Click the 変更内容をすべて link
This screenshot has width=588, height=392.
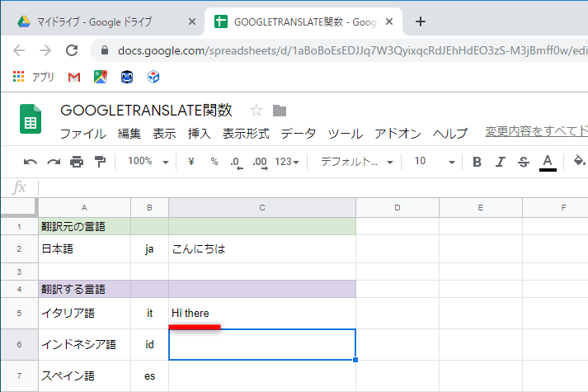pos(536,131)
